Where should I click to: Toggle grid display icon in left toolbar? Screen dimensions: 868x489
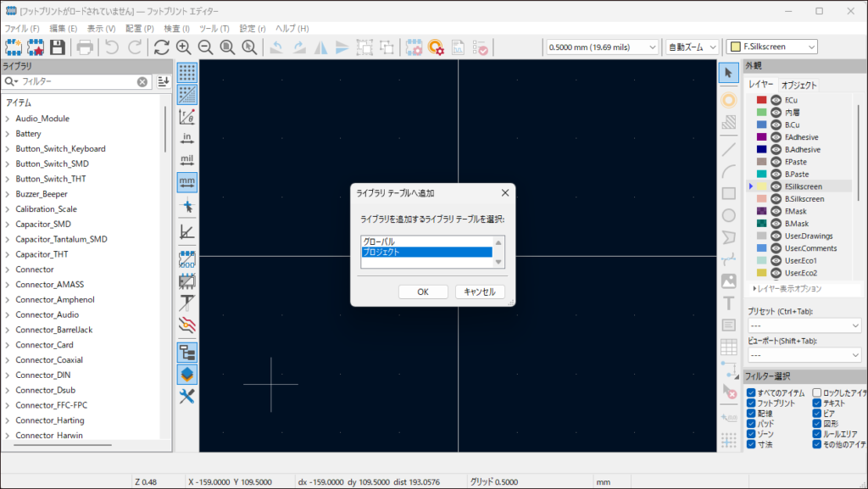pos(187,73)
